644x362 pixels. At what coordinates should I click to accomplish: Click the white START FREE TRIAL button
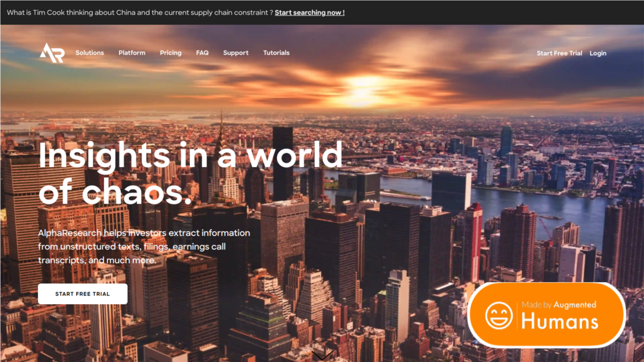coord(83,294)
